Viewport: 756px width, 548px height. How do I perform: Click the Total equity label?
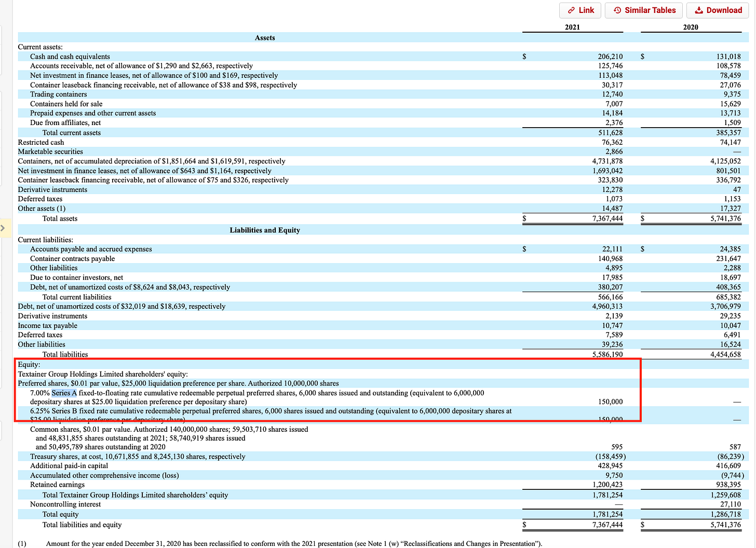point(60,514)
